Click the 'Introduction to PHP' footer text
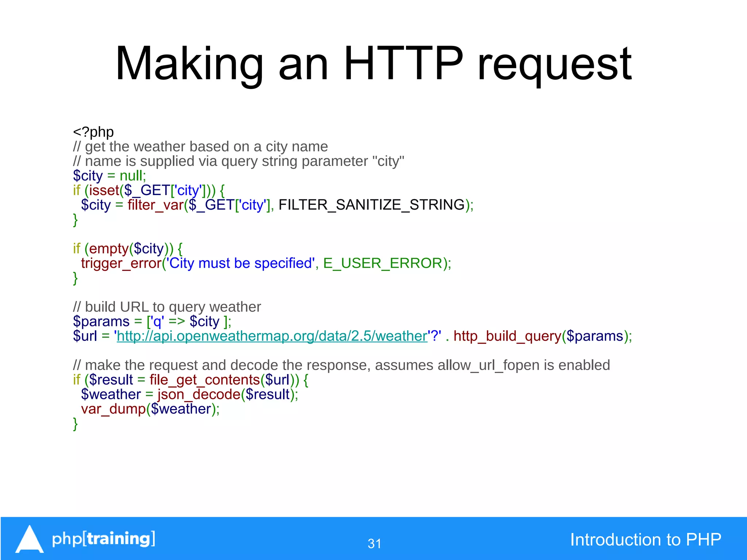The width and height of the screenshot is (747, 560). coord(646,540)
